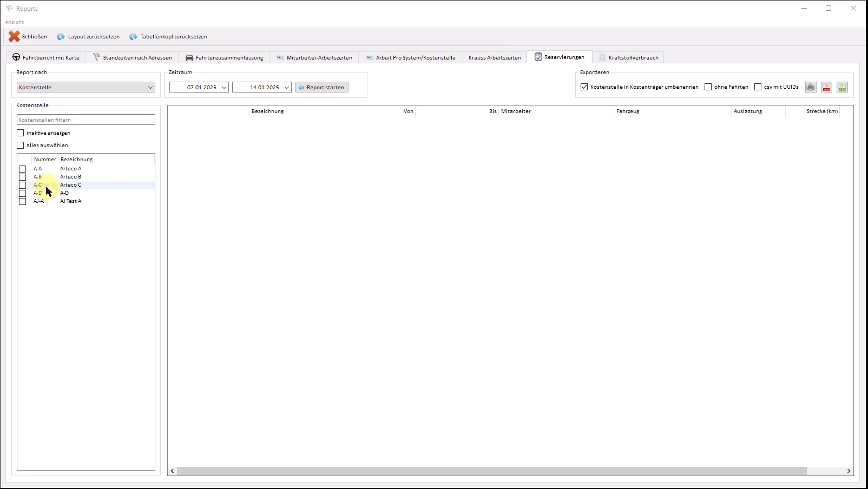
Task: Click the horizontal scrollbar of results table
Action: 491,471
